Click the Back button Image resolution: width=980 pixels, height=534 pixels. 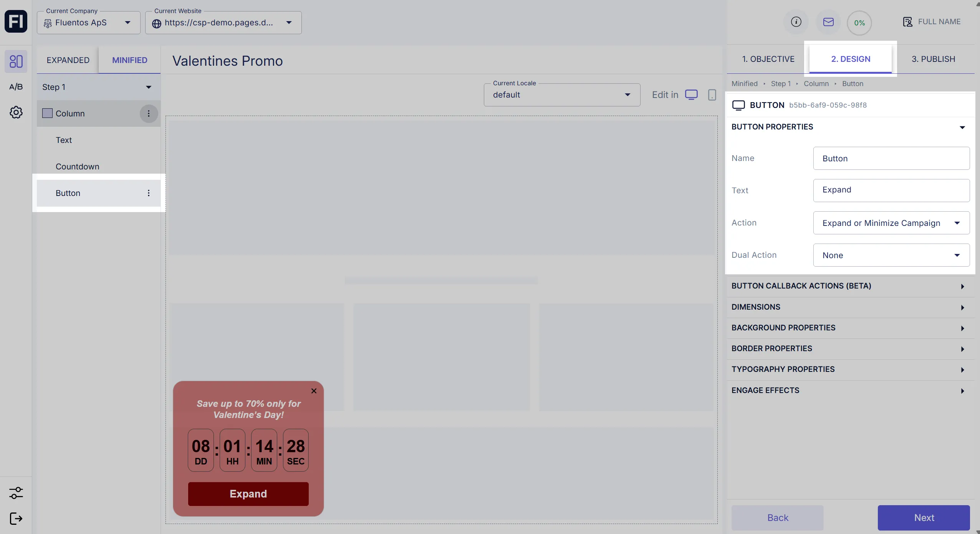point(777,517)
